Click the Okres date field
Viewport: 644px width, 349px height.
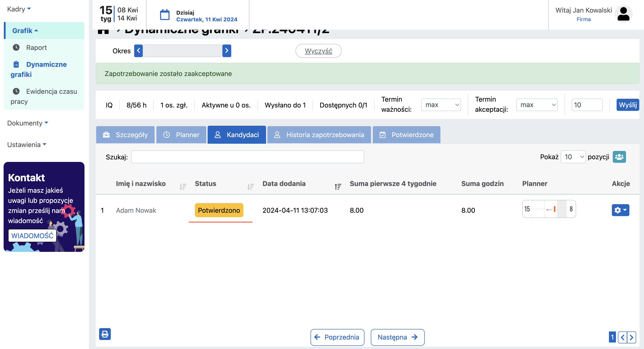[182, 51]
